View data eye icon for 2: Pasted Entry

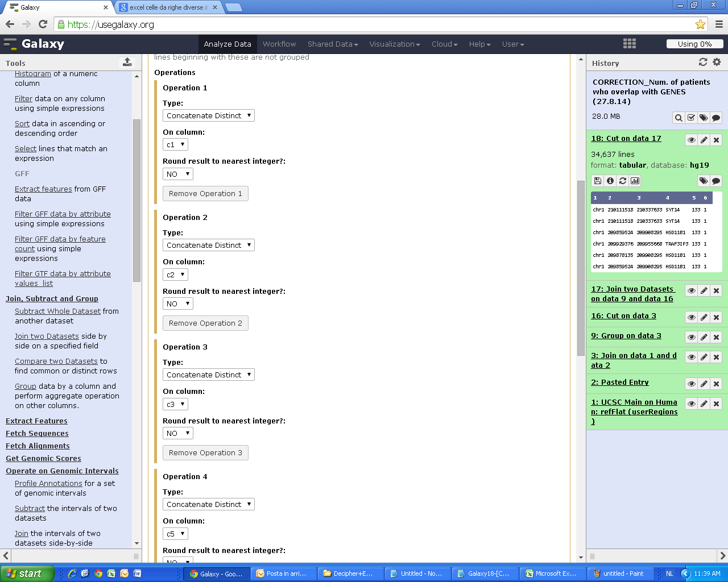692,384
